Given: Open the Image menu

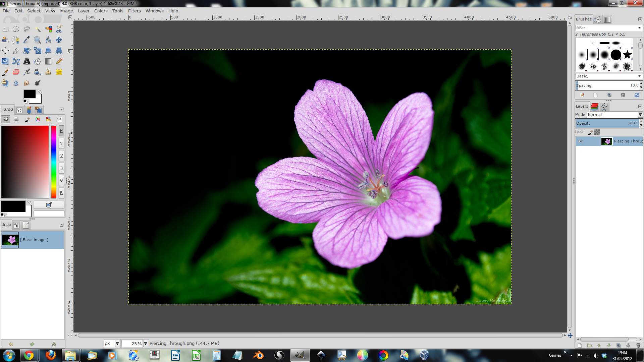Looking at the screenshot, I should coord(66,11).
